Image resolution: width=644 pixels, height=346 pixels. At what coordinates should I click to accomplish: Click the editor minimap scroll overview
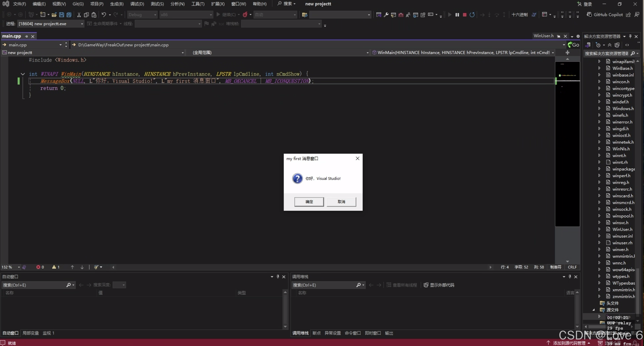click(567, 144)
